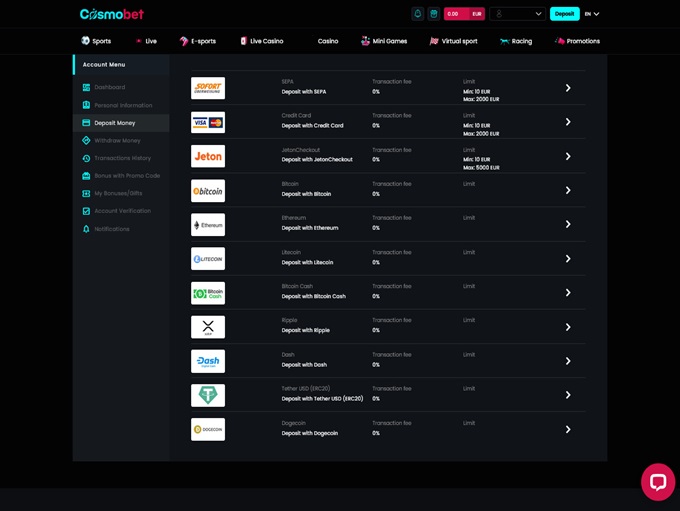Click the notification bell icon in header

click(418, 14)
